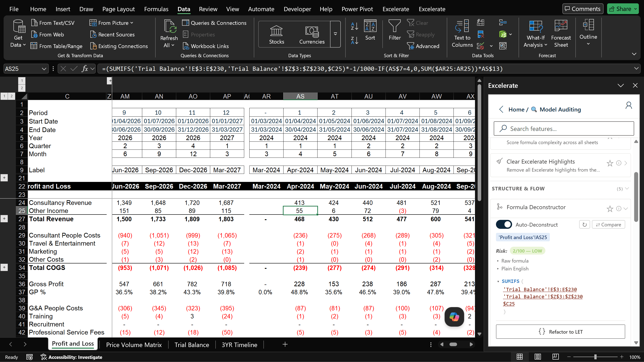Image resolution: width=644 pixels, height=362 pixels.
Task: Expand the row group at row 27
Action: tap(4, 219)
